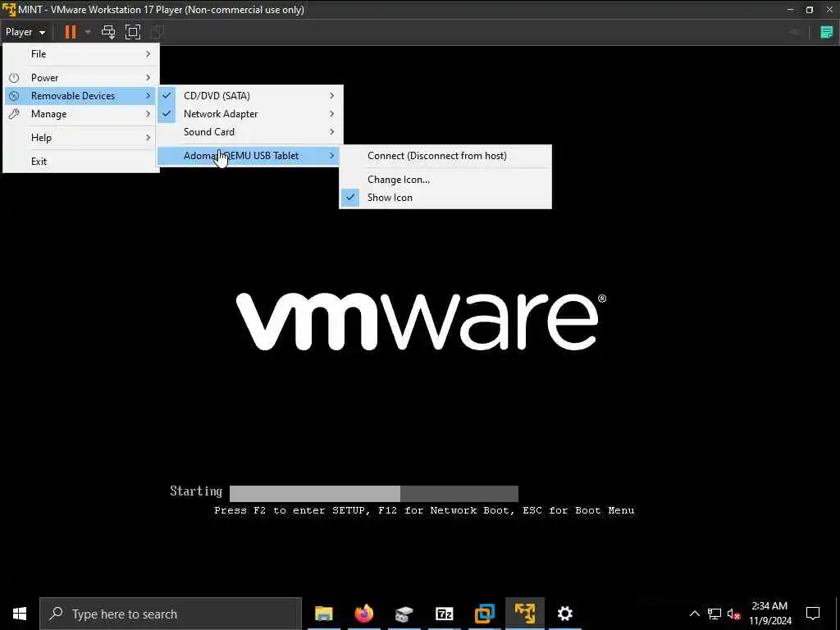Toggle the CD/DVD (SATA) checkmark
The height and width of the screenshot is (630, 840).
pyautogui.click(x=167, y=96)
